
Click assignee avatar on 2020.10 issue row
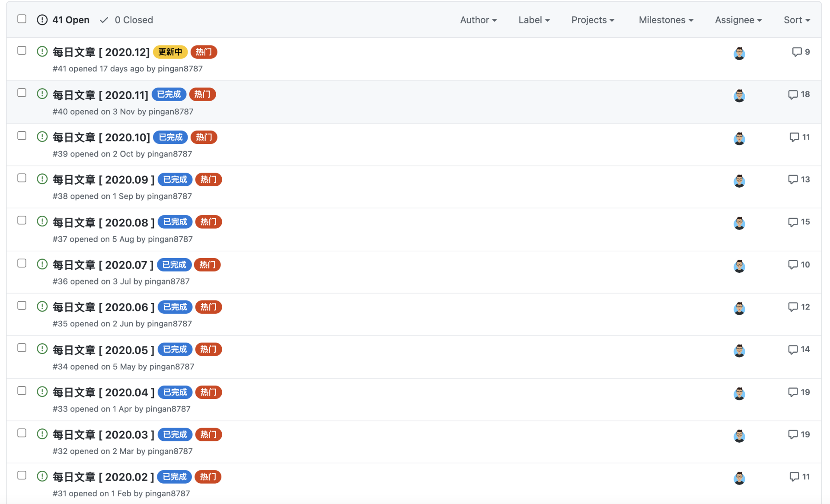tap(739, 139)
